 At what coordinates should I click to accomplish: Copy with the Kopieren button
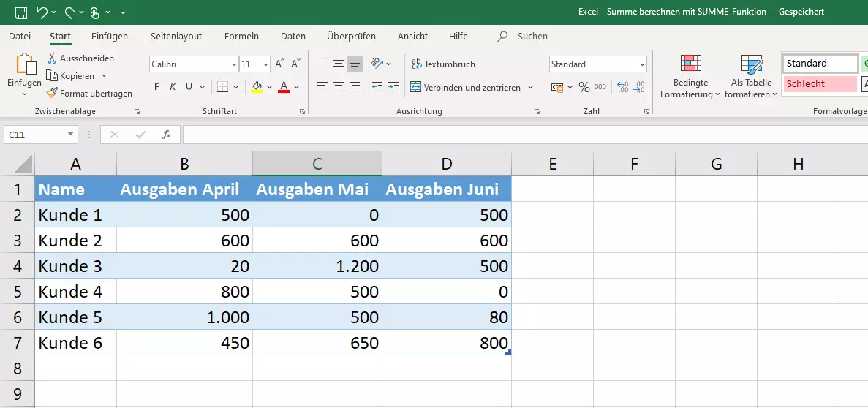coord(72,76)
